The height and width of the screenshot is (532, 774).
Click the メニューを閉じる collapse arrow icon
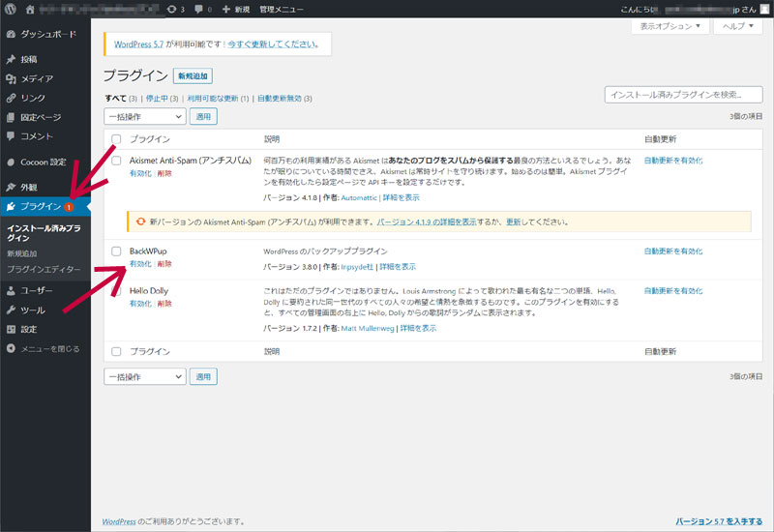[11, 348]
